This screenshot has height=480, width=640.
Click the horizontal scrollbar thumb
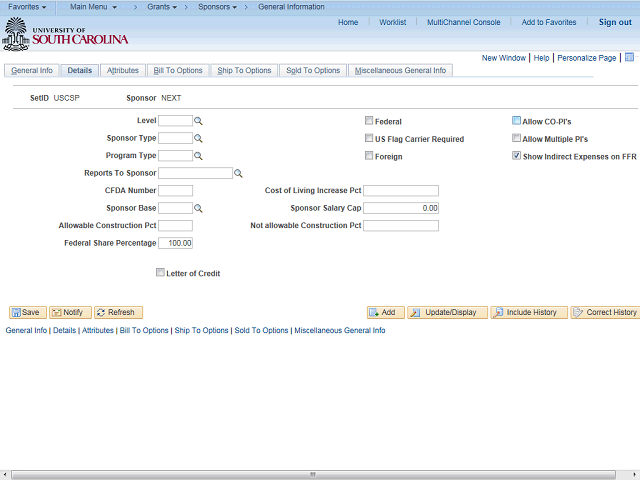coord(313,475)
